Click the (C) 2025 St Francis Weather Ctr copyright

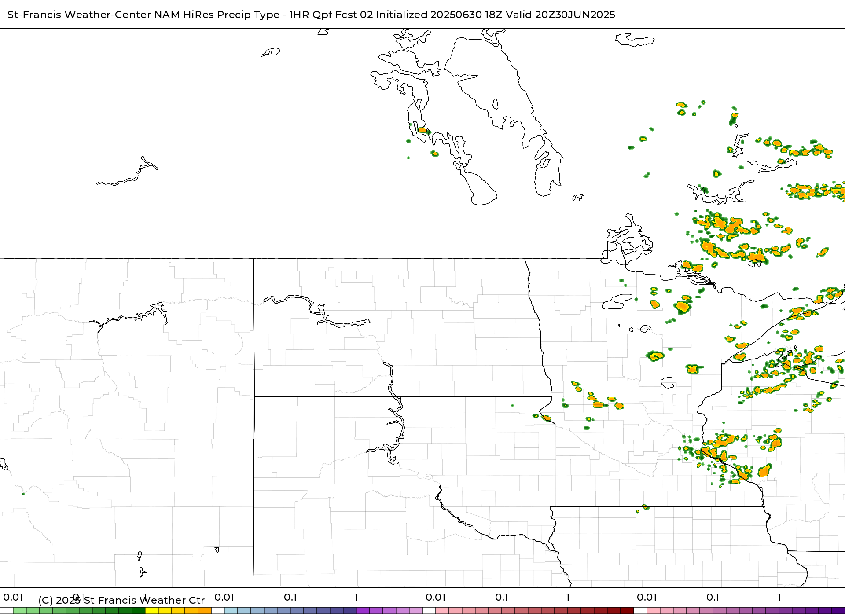(x=121, y=600)
